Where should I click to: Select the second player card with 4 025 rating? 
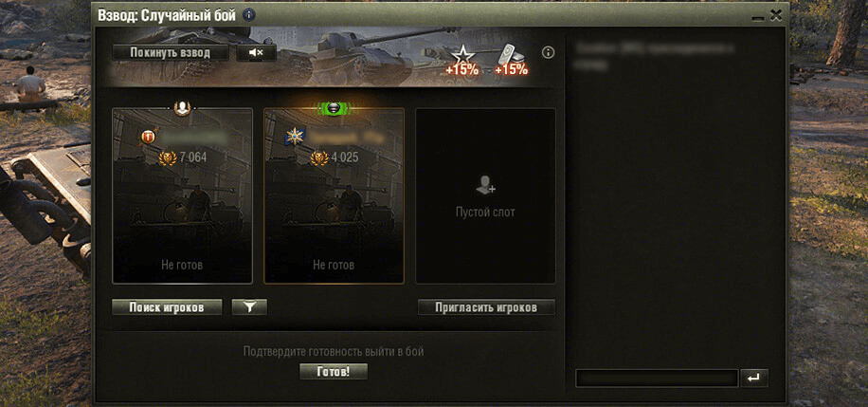334,195
